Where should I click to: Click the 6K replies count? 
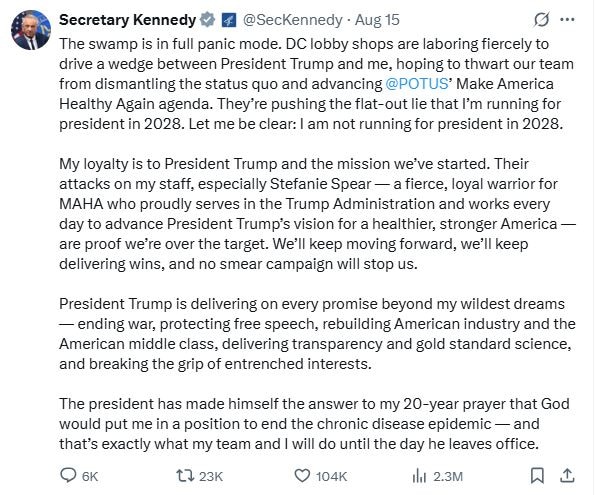click(90, 476)
